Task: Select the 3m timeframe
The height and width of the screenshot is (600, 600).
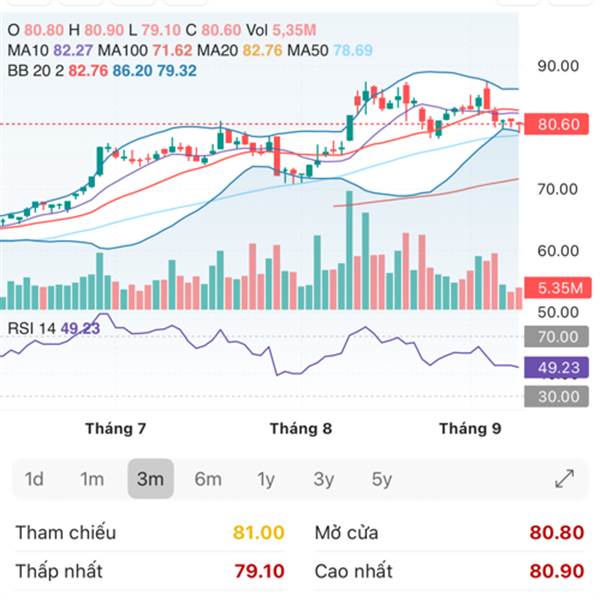Action: click(150, 479)
